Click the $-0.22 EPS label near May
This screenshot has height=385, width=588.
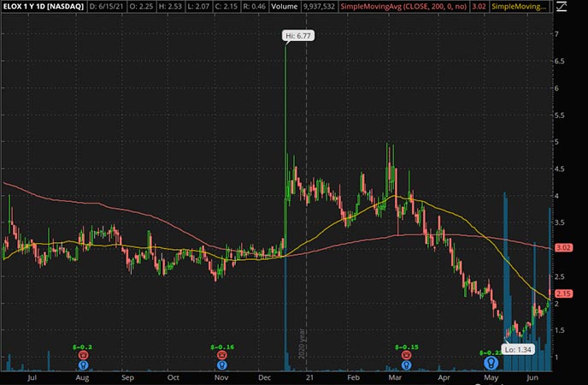pos(491,352)
